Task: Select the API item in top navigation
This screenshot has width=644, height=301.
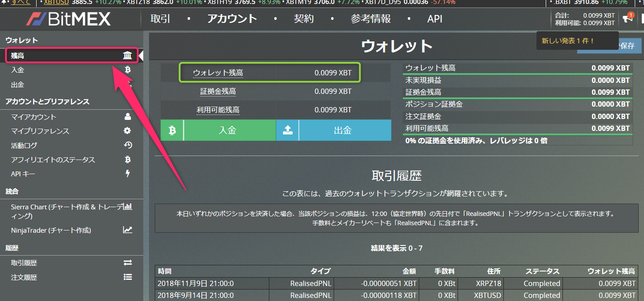Action: [x=435, y=19]
